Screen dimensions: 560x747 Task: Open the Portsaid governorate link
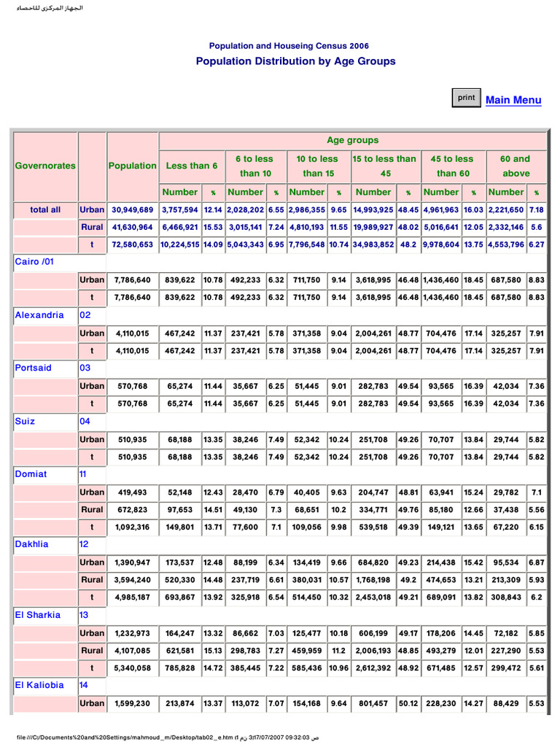(x=34, y=368)
